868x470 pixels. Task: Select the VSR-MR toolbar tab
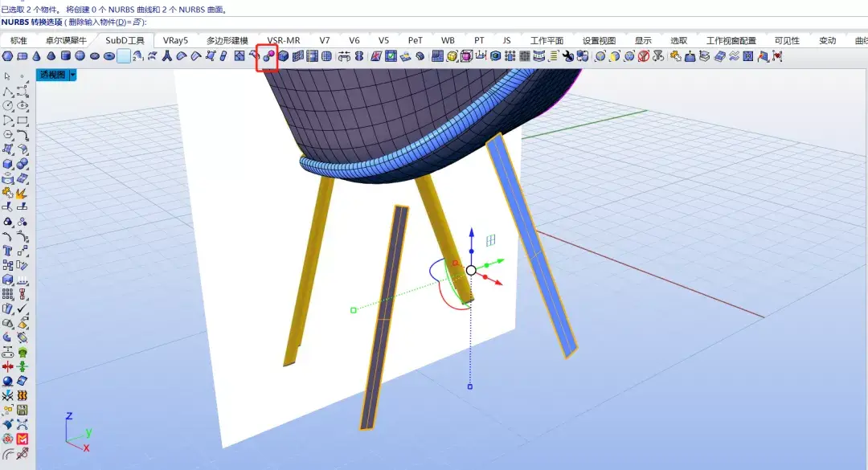click(284, 40)
